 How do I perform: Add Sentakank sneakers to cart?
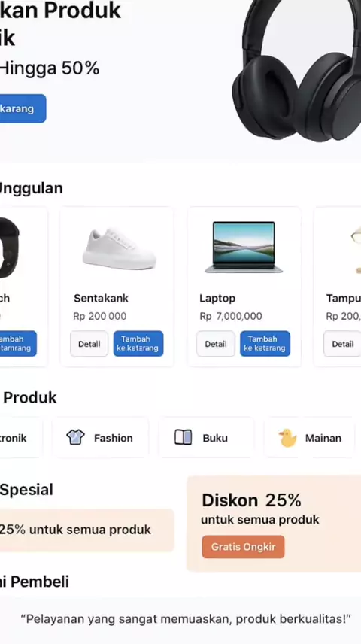(x=138, y=343)
